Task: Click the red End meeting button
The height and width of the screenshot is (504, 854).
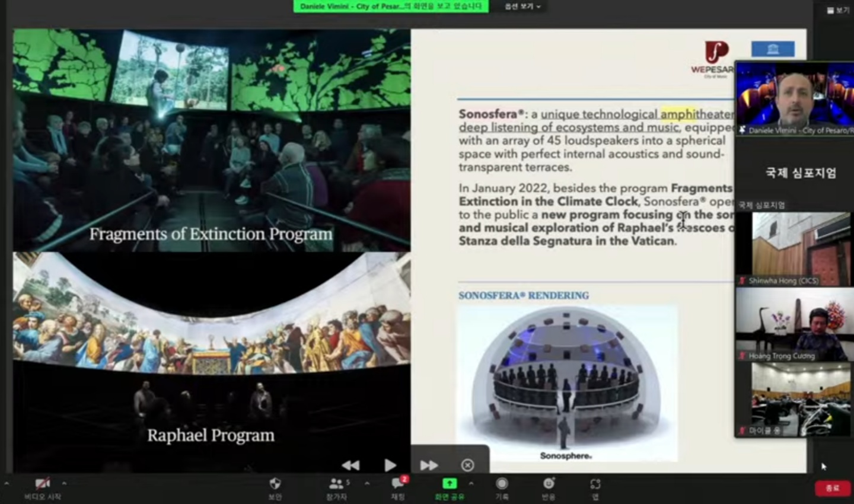Action: pos(832,488)
